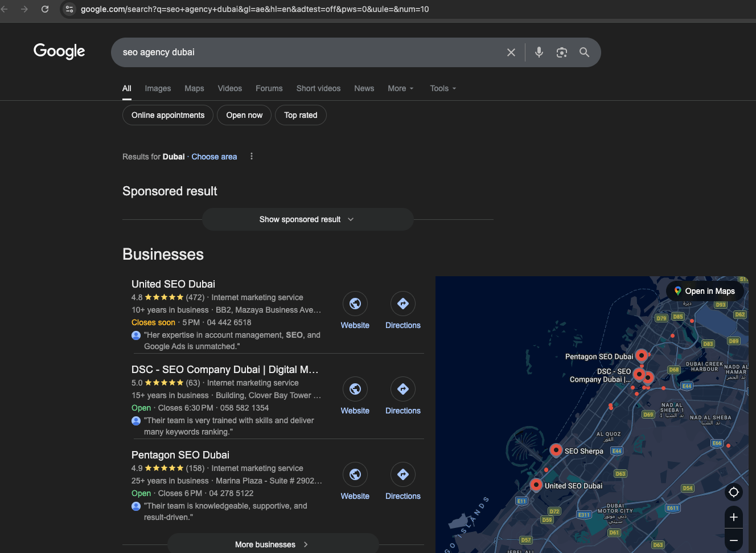Open the More search categories dropdown
The height and width of the screenshot is (553, 756).
click(x=401, y=88)
